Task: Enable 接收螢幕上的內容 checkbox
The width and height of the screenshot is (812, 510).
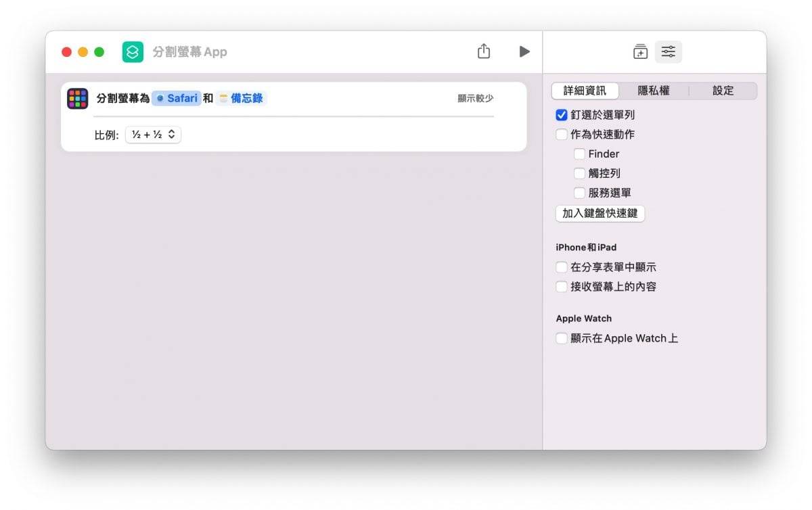Action: [x=561, y=287]
